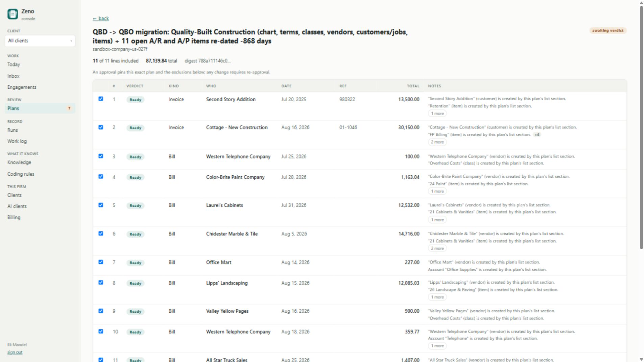Go to Knowledge in the sidebar
This screenshot has width=644, height=362.
19,162
